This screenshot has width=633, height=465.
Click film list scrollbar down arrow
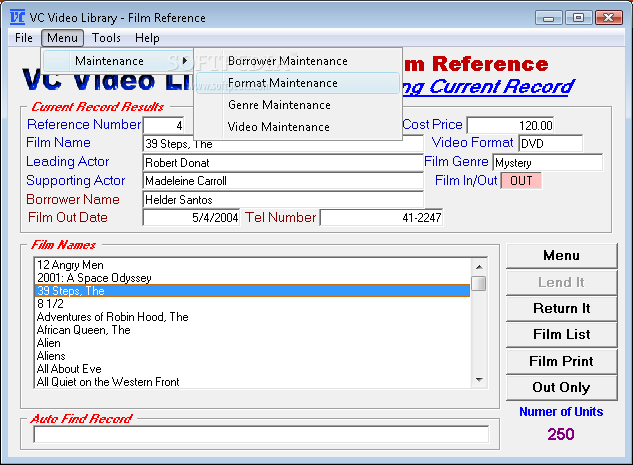pos(479,379)
